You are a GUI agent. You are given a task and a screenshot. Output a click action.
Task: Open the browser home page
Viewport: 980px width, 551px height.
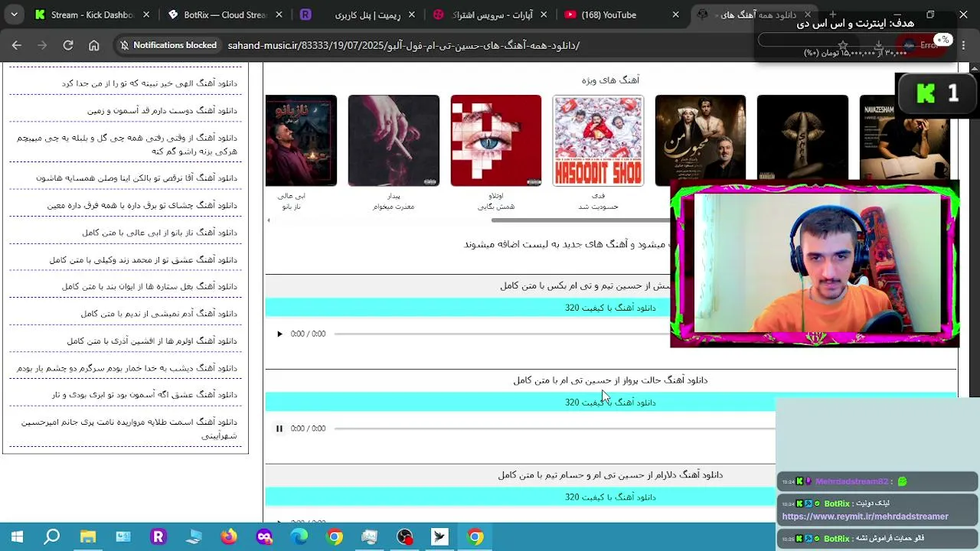tap(94, 45)
